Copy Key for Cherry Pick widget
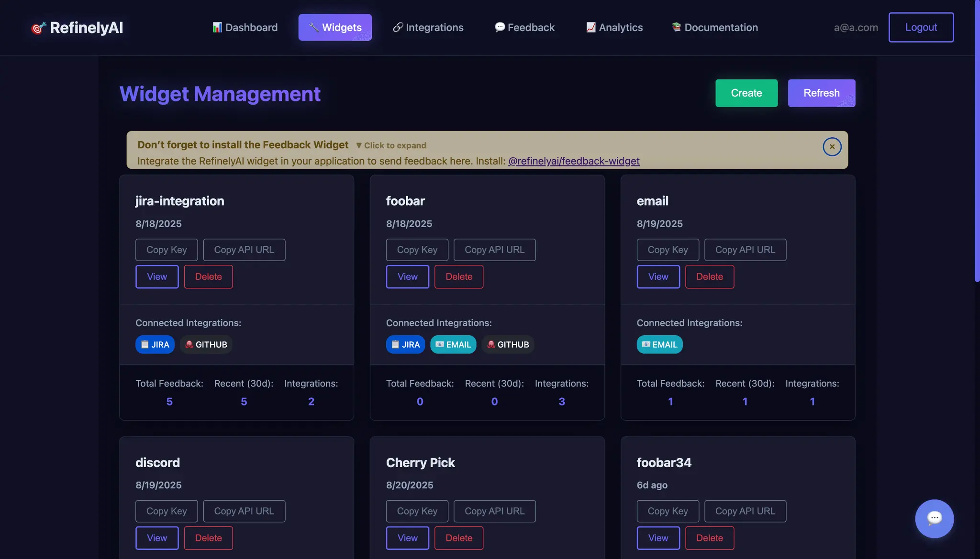The height and width of the screenshot is (559, 980). coord(417,511)
